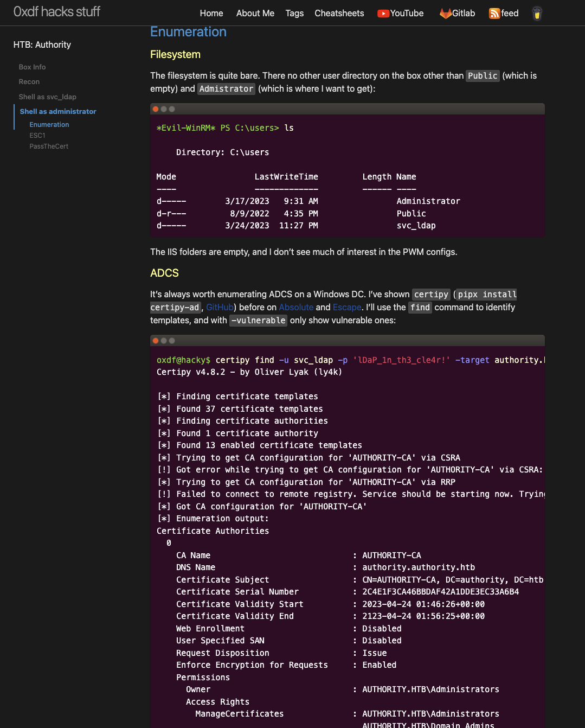585x728 pixels.
Task: Click the Filesystem heading
Action: (x=175, y=54)
